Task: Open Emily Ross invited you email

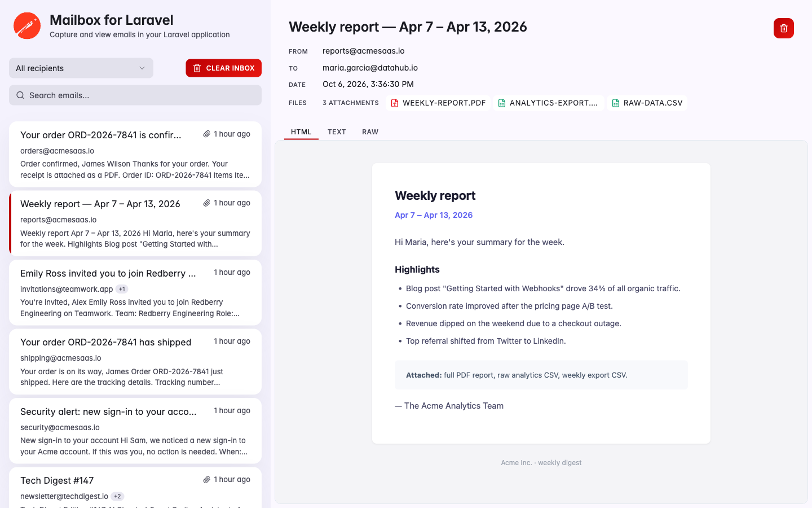Action: [x=135, y=292]
